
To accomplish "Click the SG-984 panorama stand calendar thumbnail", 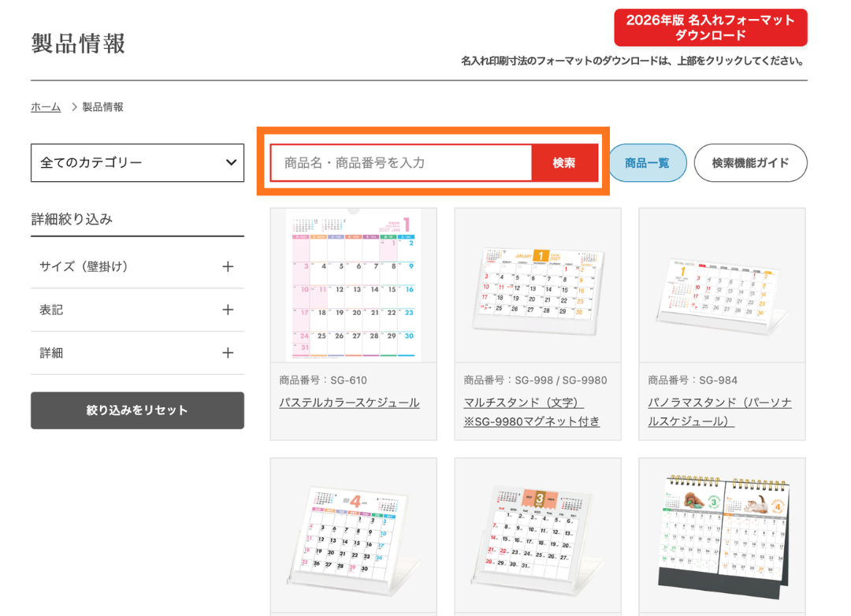I will coord(722,285).
